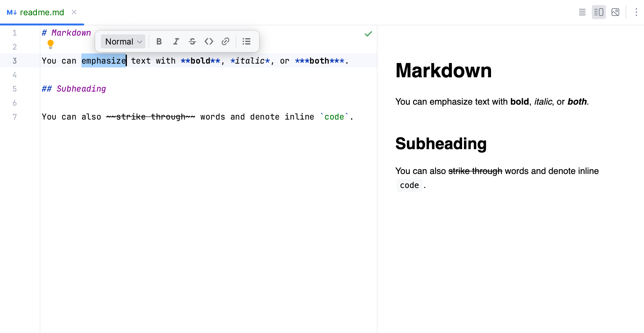Image resolution: width=644 pixels, height=333 pixels.
Task: Click the rendered Subheading in the preview
Action: (x=441, y=144)
